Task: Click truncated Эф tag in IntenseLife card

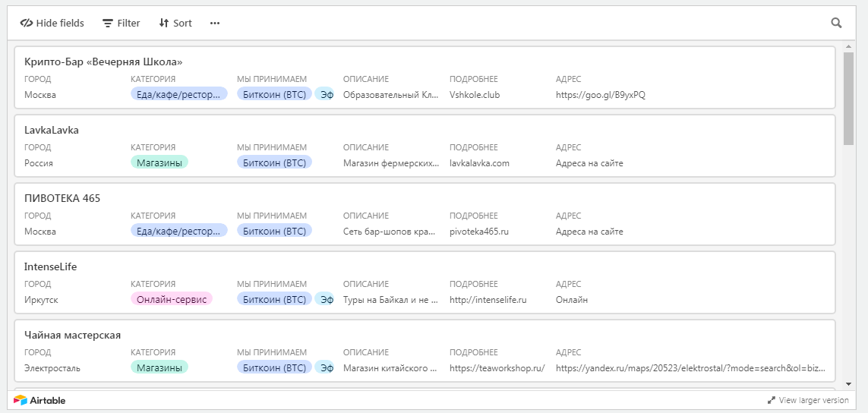Action: click(x=324, y=300)
